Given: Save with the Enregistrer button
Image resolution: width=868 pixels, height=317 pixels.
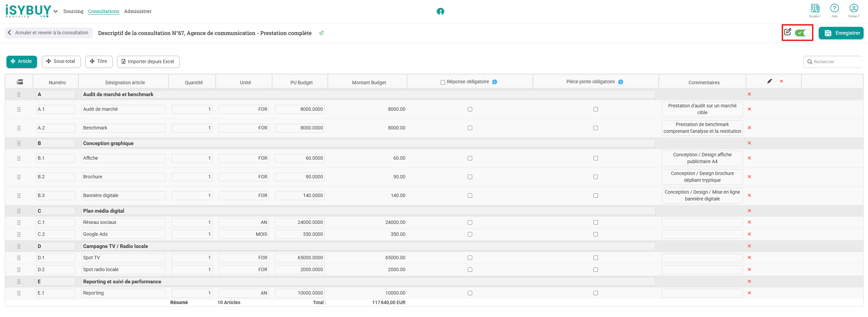Looking at the screenshot, I should click(x=841, y=33).
